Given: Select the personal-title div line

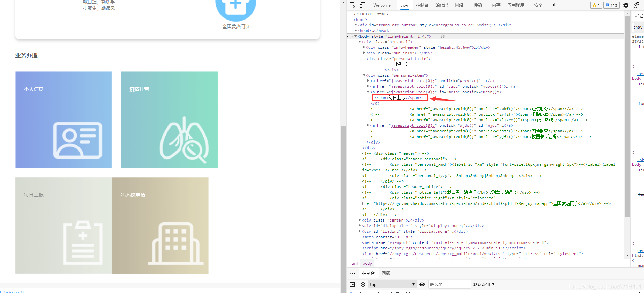Looking at the screenshot, I should 398,59.
